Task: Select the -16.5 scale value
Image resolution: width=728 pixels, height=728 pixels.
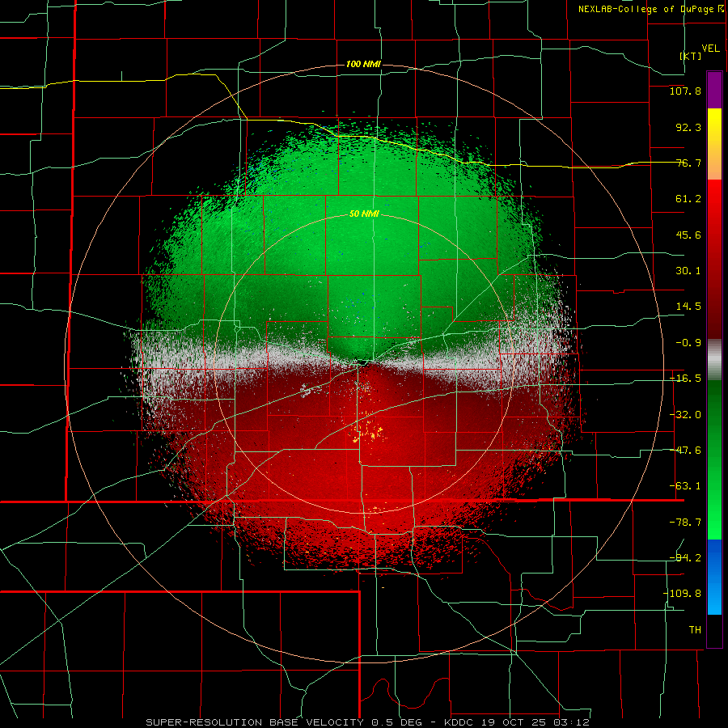Action: [685, 379]
